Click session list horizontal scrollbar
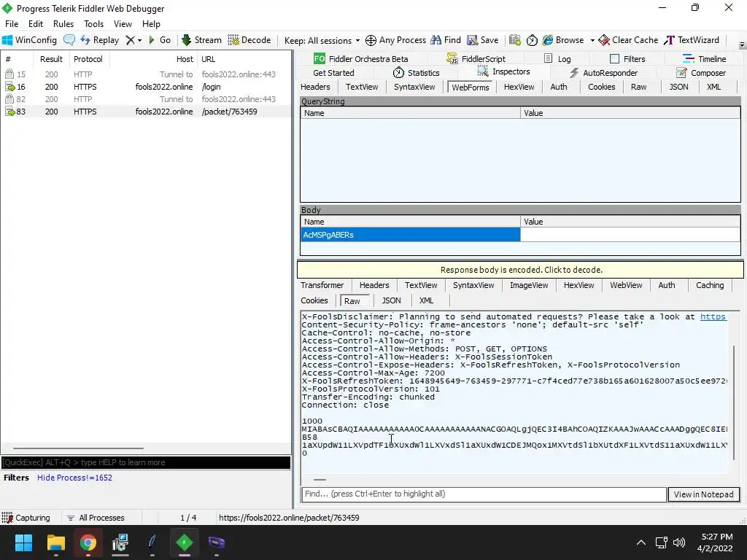The width and height of the screenshot is (747, 560). pyautogui.click(x=78, y=448)
